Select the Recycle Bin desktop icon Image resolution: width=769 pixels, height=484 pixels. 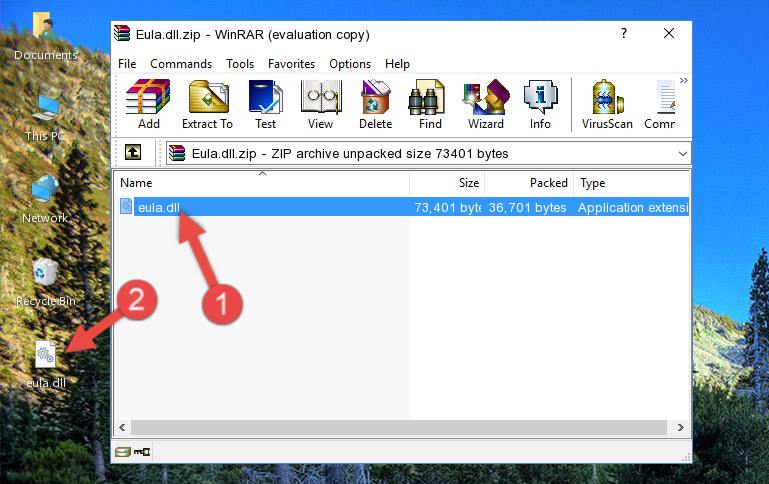point(46,283)
